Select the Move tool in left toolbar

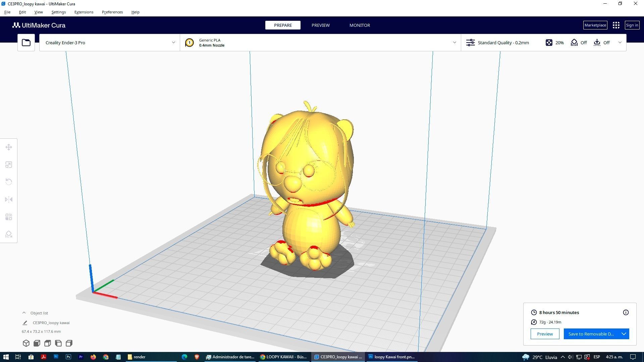tap(9, 147)
